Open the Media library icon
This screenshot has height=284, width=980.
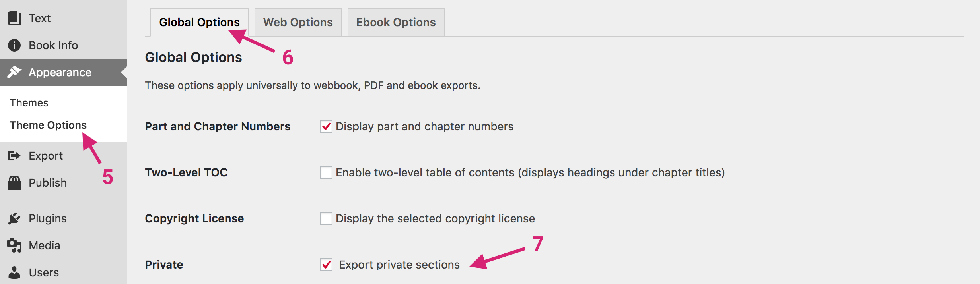point(14,245)
